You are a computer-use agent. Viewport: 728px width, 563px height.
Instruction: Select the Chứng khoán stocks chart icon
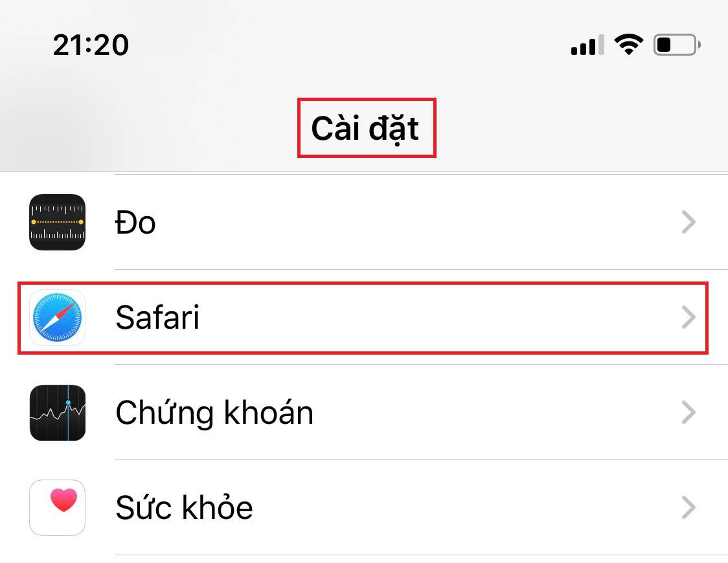tap(57, 413)
